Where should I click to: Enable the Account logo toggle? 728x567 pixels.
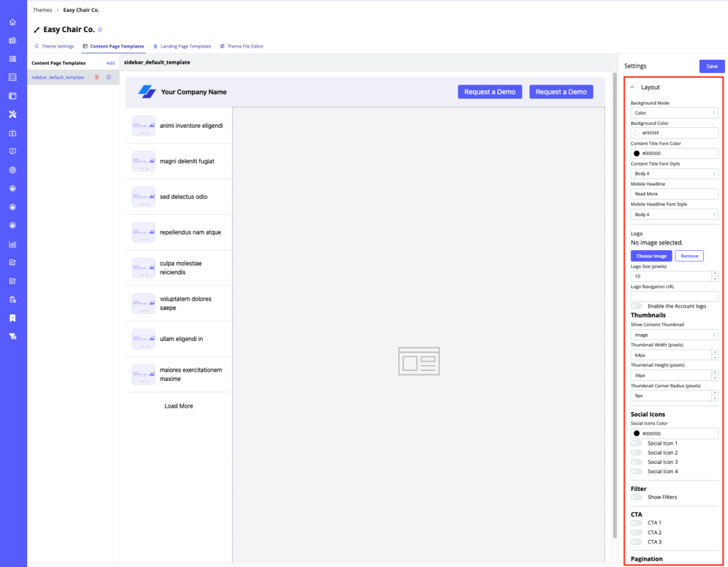coord(636,306)
